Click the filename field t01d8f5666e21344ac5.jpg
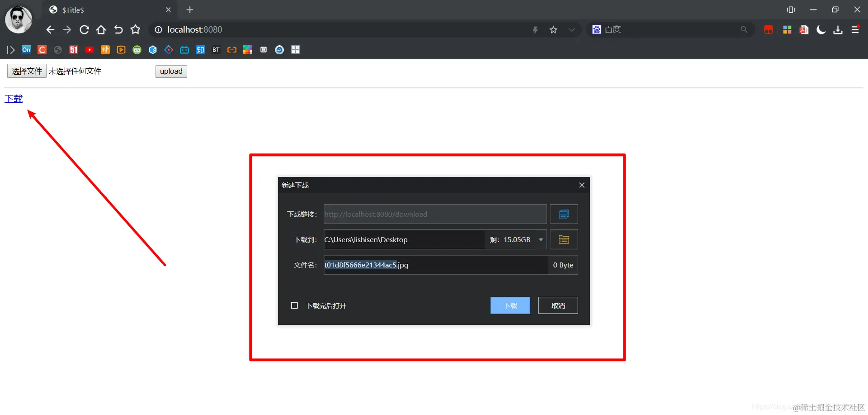 [436, 265]
